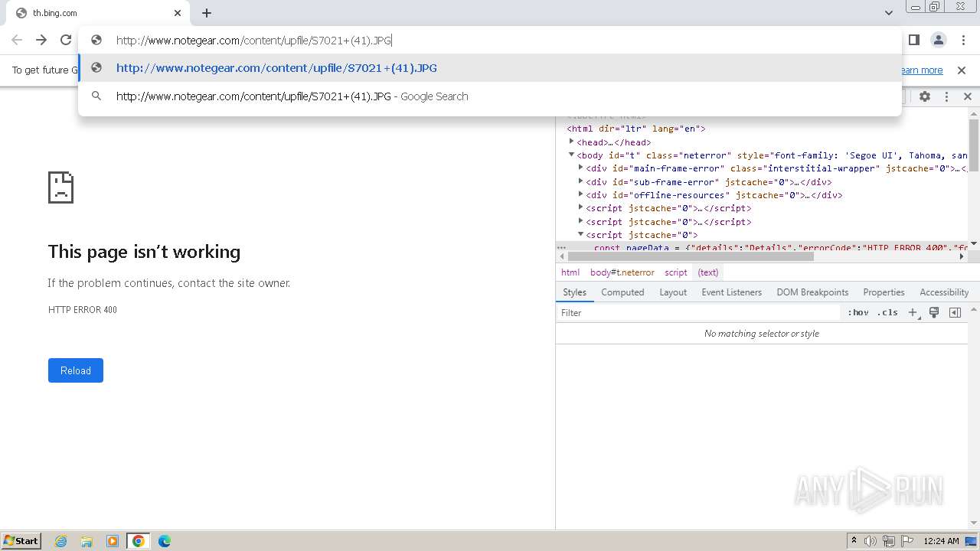Image resolution: width=980 pixels, height=551 pixels.
Task: Click the blue Reload button
Action: point(76,370)
